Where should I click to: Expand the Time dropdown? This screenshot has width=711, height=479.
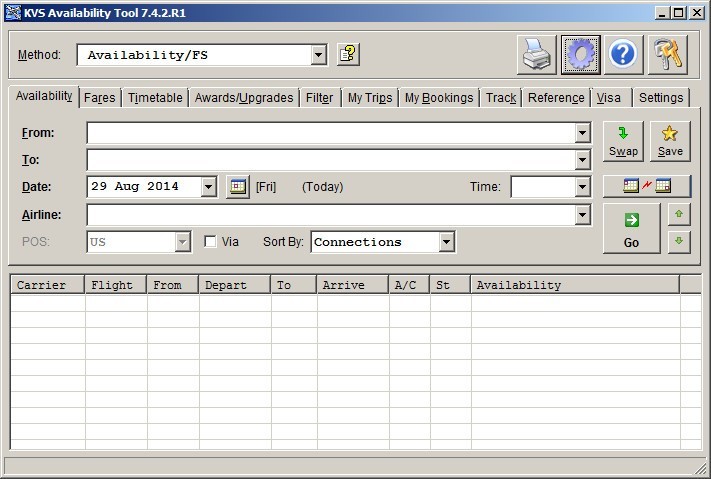coord(582,186)
